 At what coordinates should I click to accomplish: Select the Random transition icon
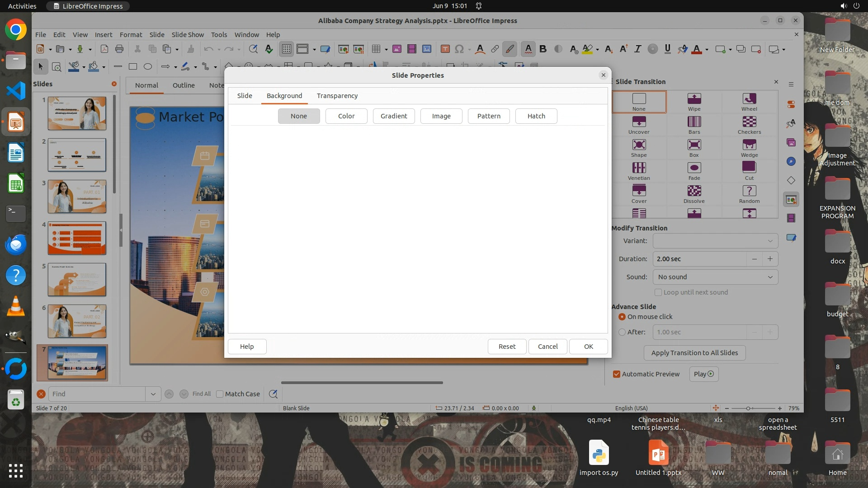tap(749, 191)
